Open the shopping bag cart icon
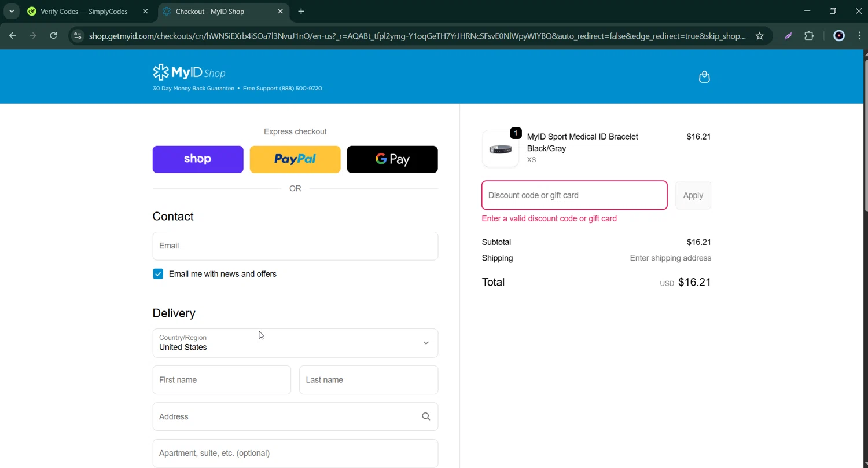This screenshot has width=868, height=468. pos(704,77)
